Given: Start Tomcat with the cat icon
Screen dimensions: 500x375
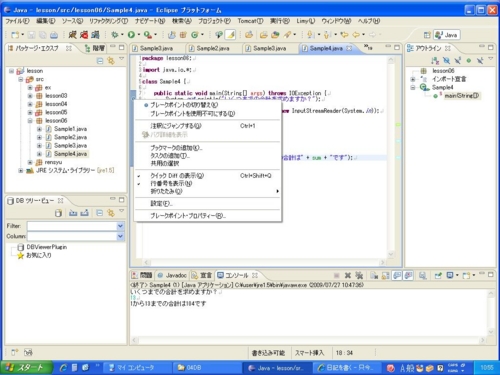Looking at the screenshot, I should point(72,35).
